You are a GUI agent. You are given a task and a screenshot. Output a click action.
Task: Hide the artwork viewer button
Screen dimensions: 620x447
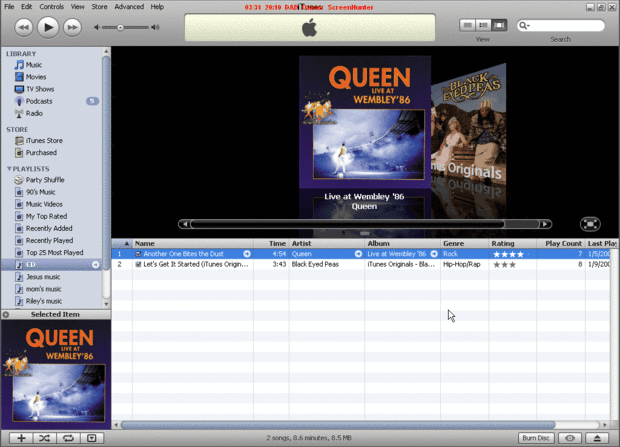point(92,438)
